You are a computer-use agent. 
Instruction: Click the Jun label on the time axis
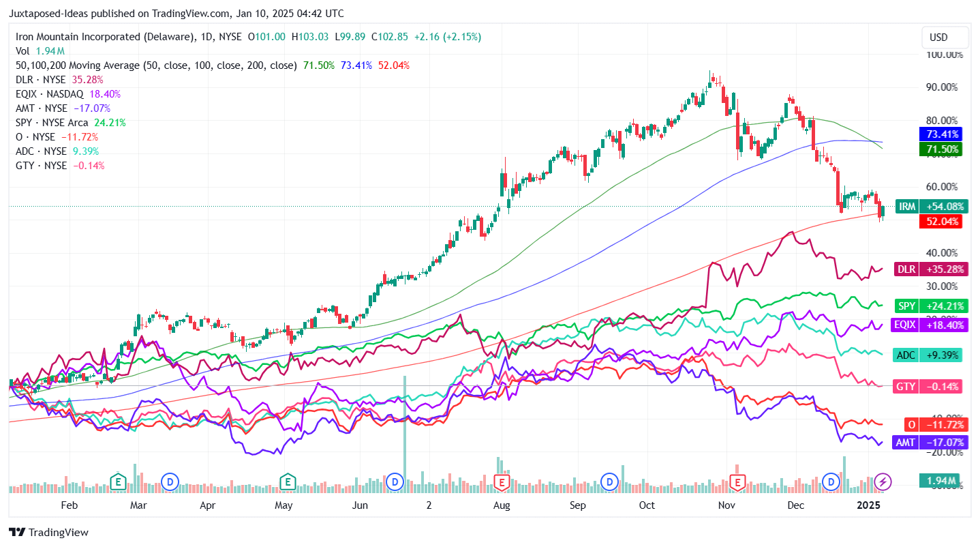(361, 505)
